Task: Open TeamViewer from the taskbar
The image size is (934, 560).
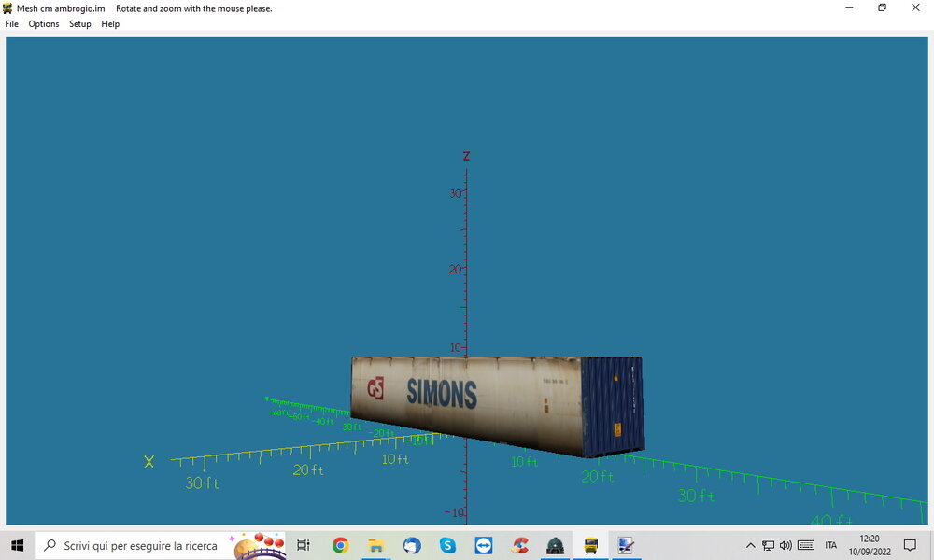Action: coord(483,545)
